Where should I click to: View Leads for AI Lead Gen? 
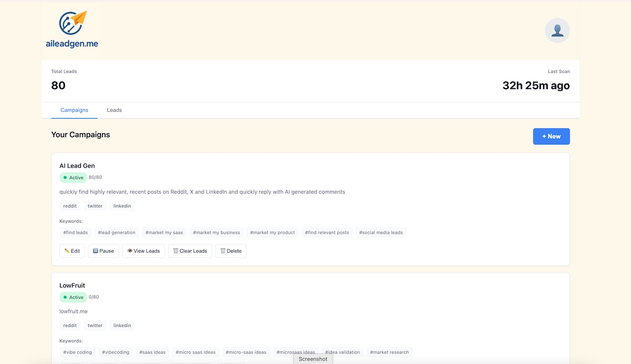tap(144, 251)
